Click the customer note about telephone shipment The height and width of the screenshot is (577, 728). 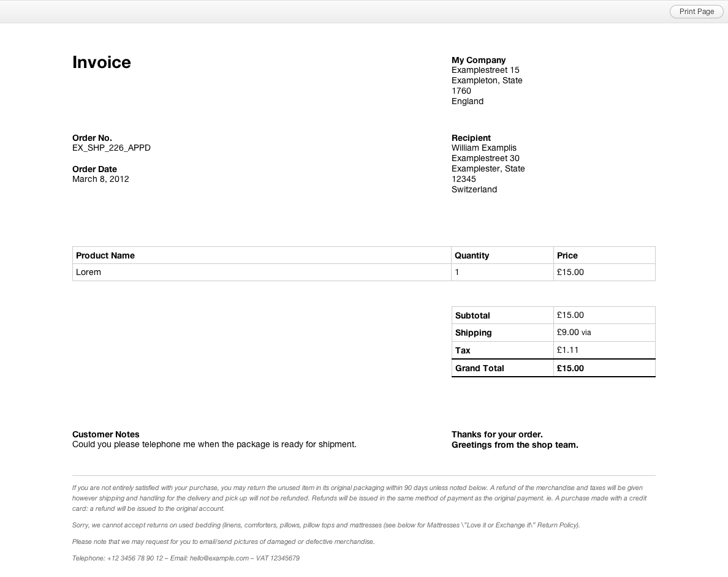tap(214, 444)
